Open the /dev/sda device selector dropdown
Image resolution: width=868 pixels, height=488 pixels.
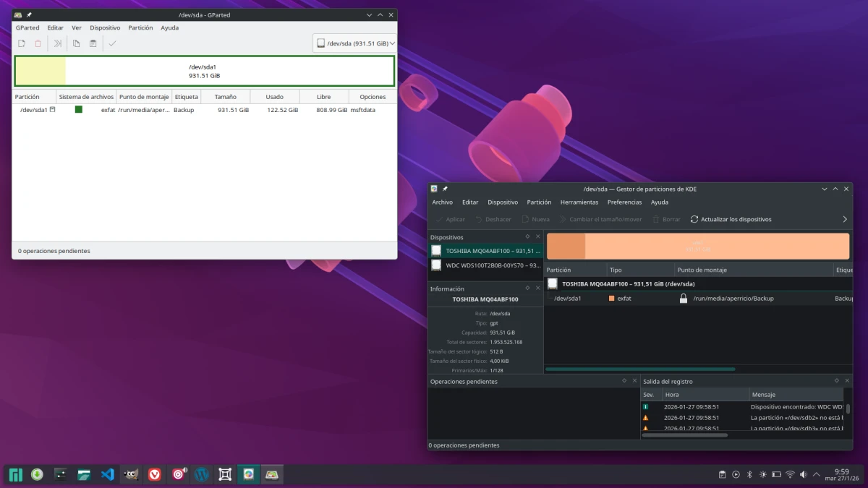[x=354, y=43]
